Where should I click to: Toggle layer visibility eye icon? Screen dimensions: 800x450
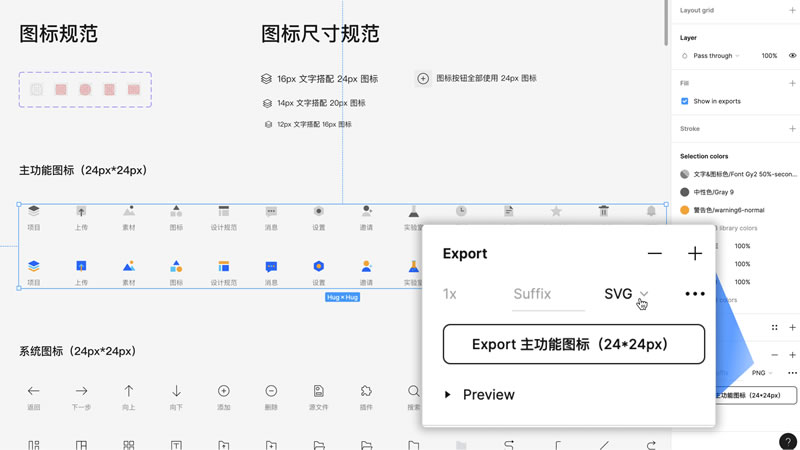pyautogui.click(x=792, y=56)
